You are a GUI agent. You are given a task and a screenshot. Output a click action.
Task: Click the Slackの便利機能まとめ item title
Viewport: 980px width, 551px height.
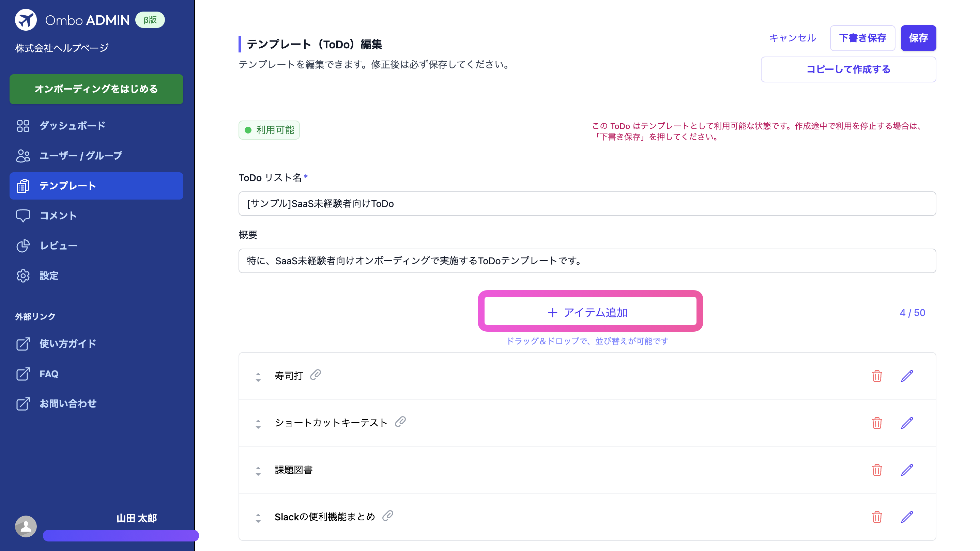click(325, 517)
